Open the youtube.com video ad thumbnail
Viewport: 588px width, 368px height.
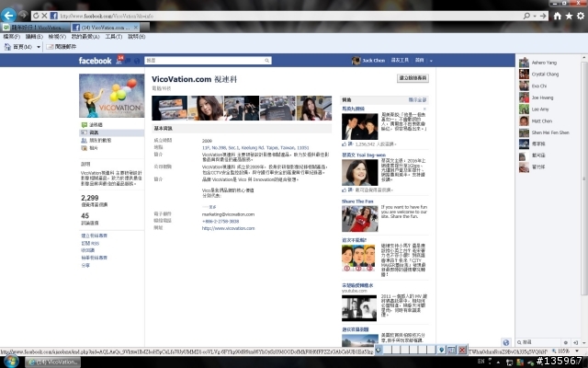pos(359,308)
